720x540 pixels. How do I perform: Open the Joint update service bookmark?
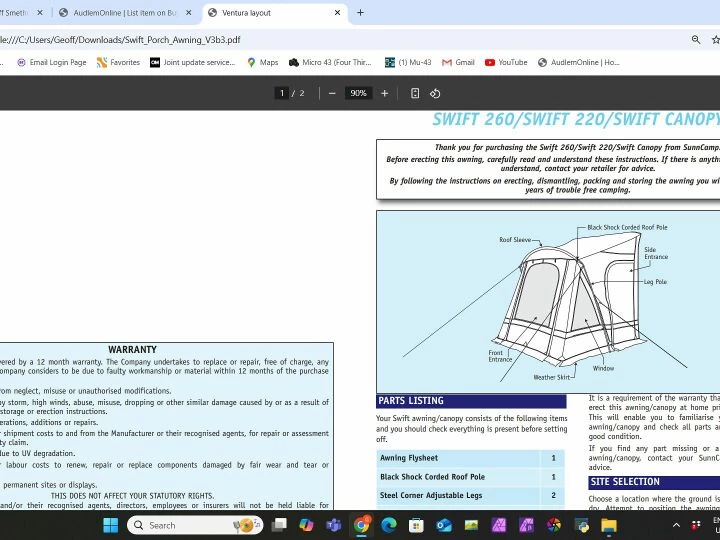coord(193,62)
